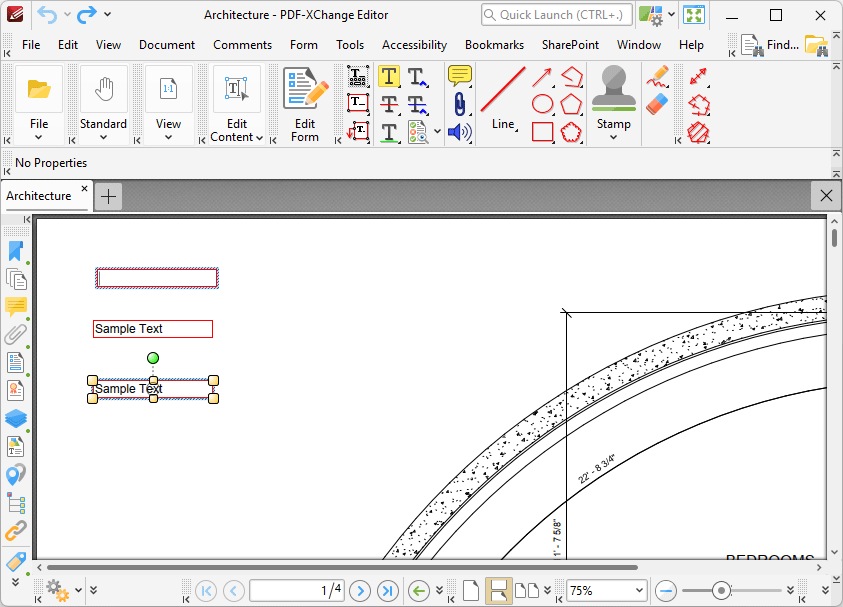
Task: Open the Attachments pane in sidebar
Action: (16, 334)
